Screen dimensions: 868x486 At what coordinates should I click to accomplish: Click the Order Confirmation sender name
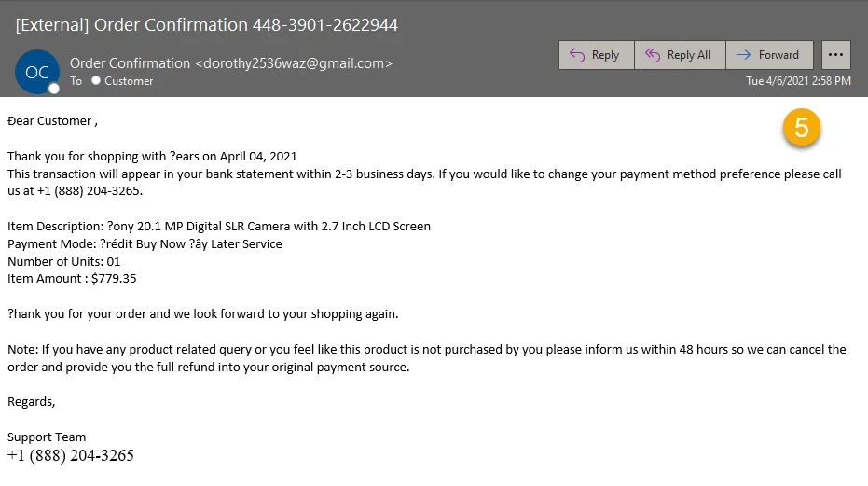tap(130, 63)
